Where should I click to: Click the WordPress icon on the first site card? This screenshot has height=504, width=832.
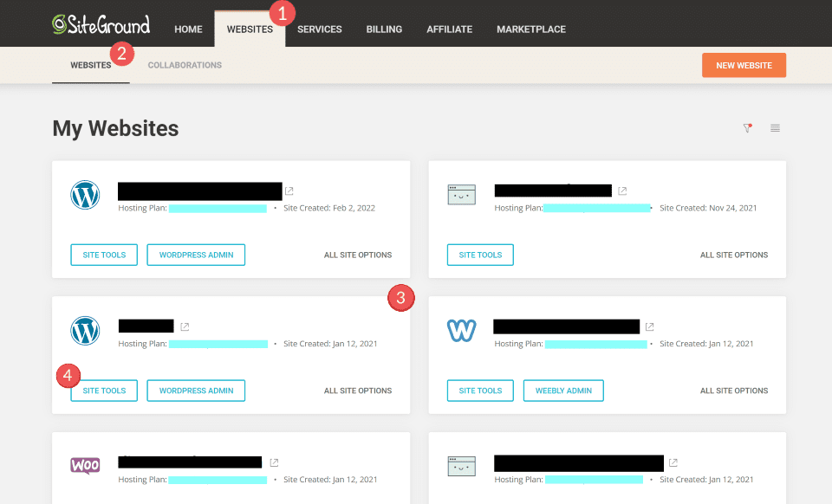(85, 195)
